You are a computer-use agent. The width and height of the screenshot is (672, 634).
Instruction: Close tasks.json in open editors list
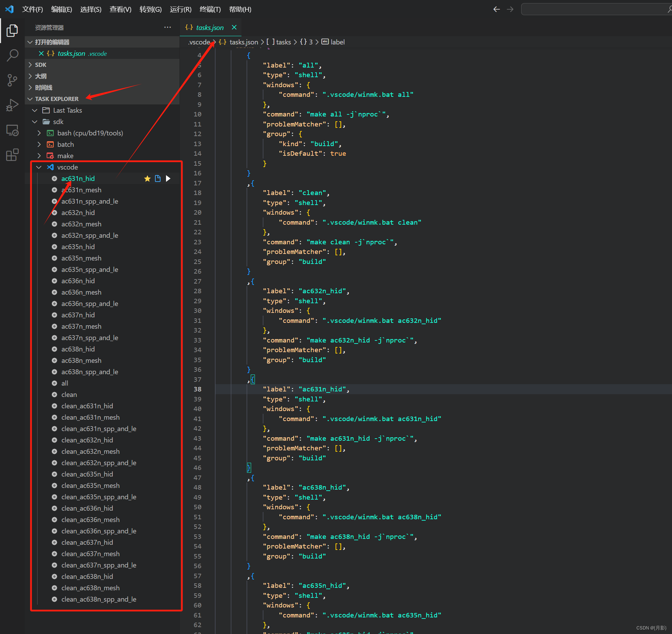(41, 53)
